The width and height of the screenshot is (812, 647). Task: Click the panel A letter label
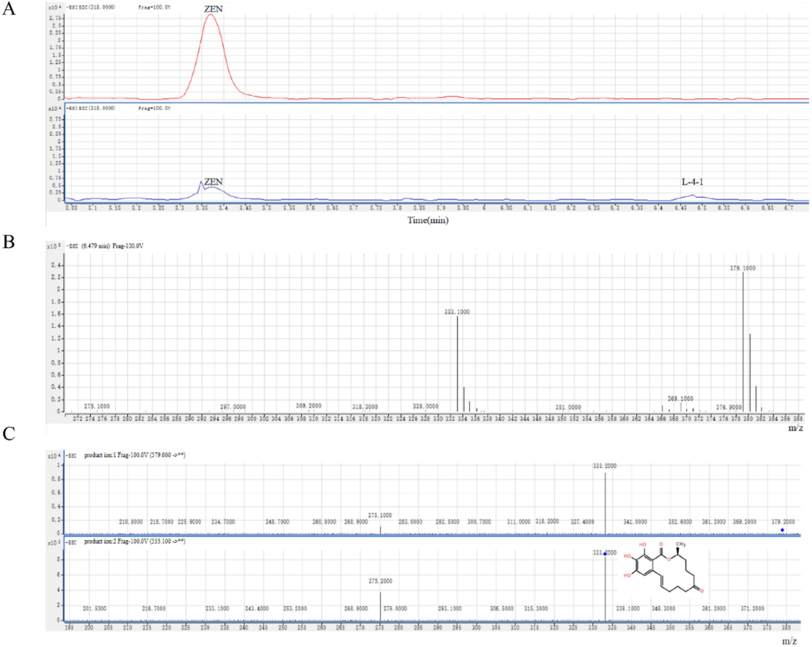[9, 9]
